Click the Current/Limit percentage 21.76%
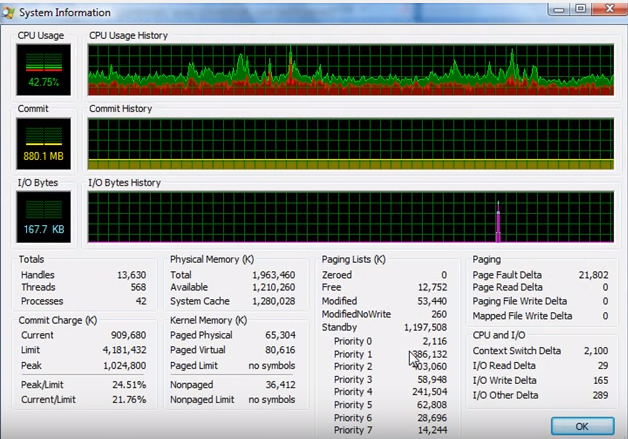 128,400
